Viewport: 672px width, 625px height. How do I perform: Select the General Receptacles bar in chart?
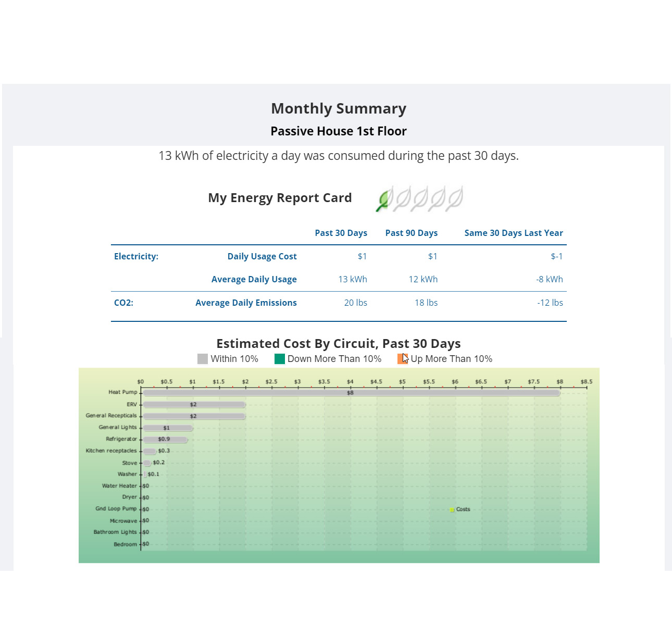(x=193, y=416)
